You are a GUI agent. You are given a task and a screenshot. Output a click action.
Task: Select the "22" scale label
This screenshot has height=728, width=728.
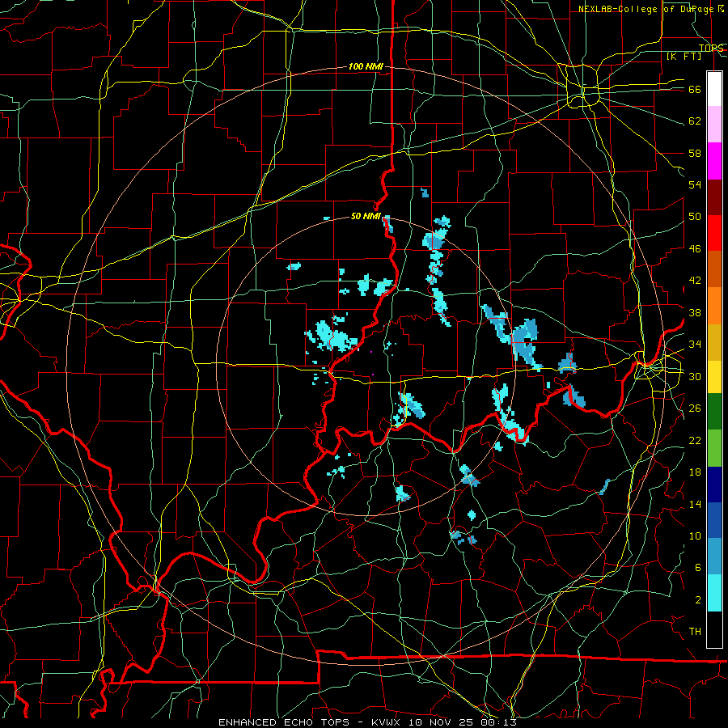tap(695, 440)
